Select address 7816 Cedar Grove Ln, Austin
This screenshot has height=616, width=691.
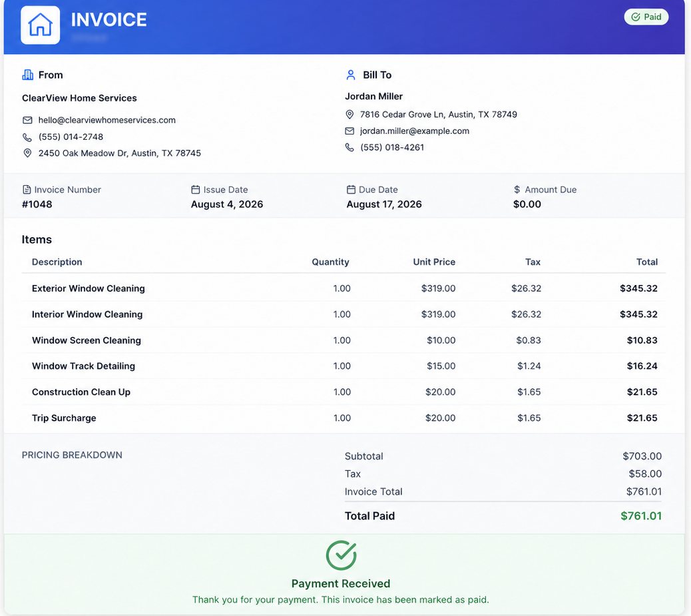439,115
